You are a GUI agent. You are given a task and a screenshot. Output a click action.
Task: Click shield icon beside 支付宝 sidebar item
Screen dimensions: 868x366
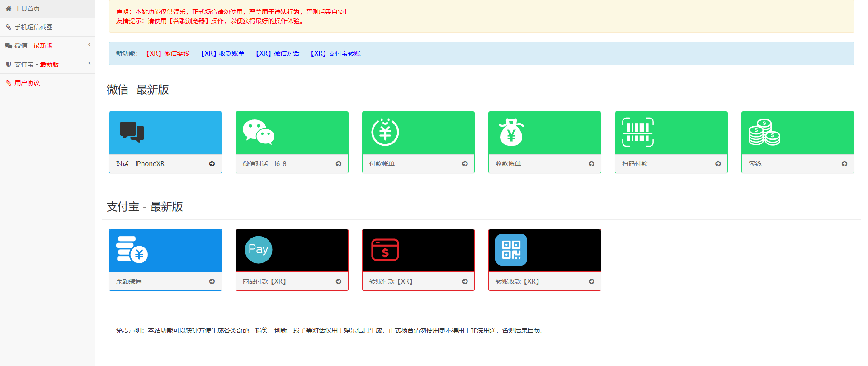coord(9,64)
